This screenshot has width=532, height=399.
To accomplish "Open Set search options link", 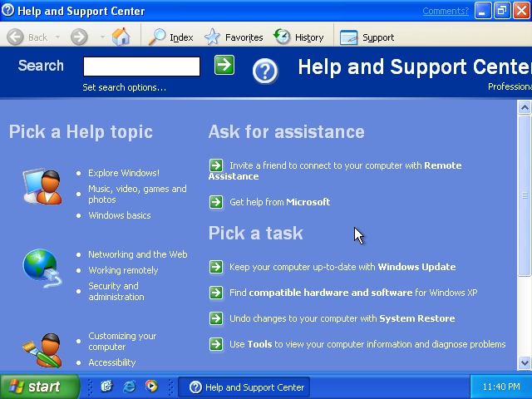I will [124, 87].
